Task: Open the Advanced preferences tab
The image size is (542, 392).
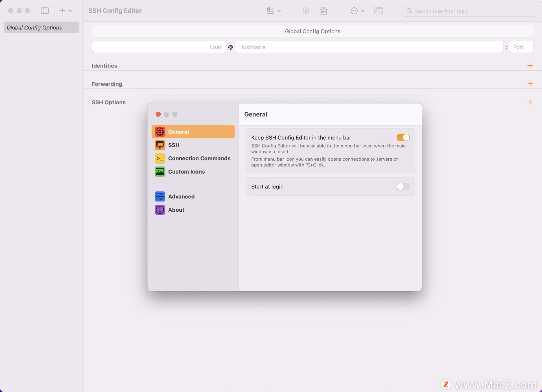Action: click(193, 196)
